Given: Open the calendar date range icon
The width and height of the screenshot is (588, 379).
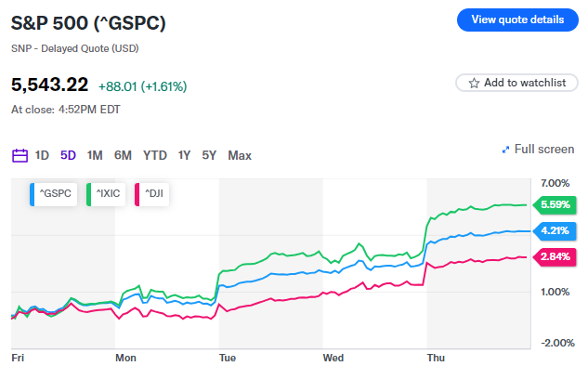Looking at the screenshot, I should coord(20,155).
